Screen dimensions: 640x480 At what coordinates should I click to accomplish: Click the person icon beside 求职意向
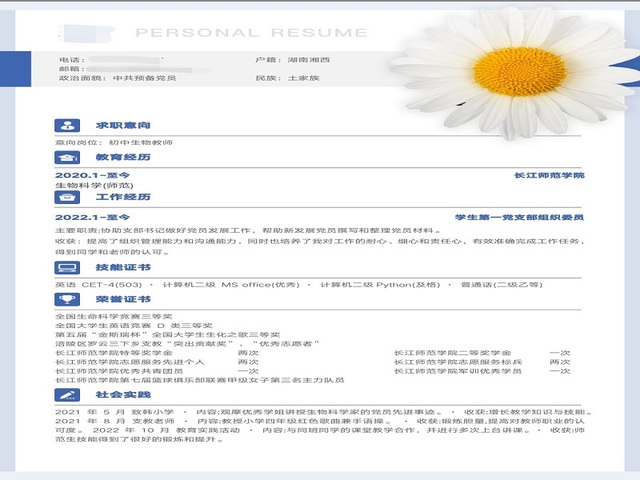click(x=68, y=127)
